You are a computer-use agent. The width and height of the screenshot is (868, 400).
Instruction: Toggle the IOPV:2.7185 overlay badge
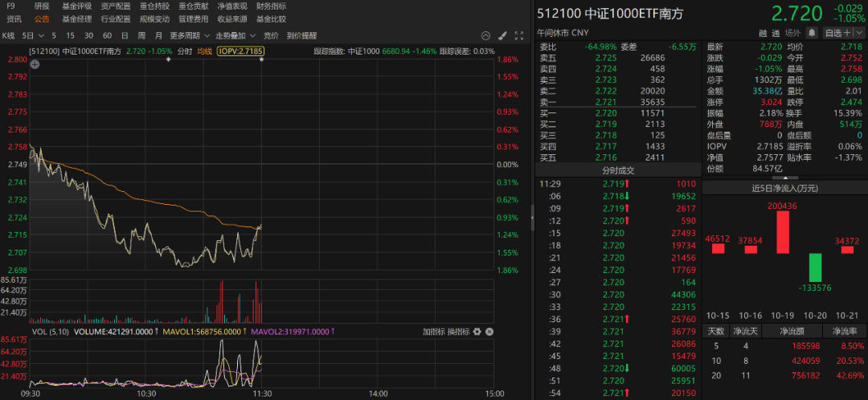[241, 51]
